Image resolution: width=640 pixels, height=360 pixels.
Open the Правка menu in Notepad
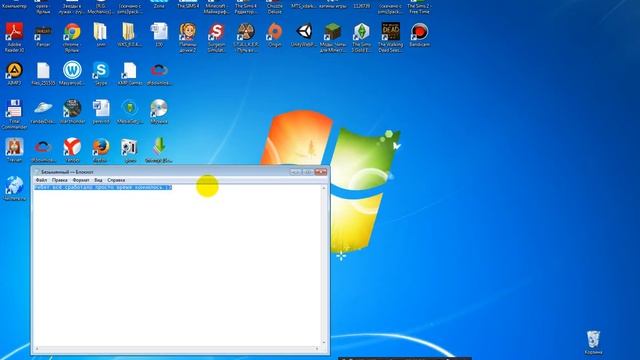60,180
